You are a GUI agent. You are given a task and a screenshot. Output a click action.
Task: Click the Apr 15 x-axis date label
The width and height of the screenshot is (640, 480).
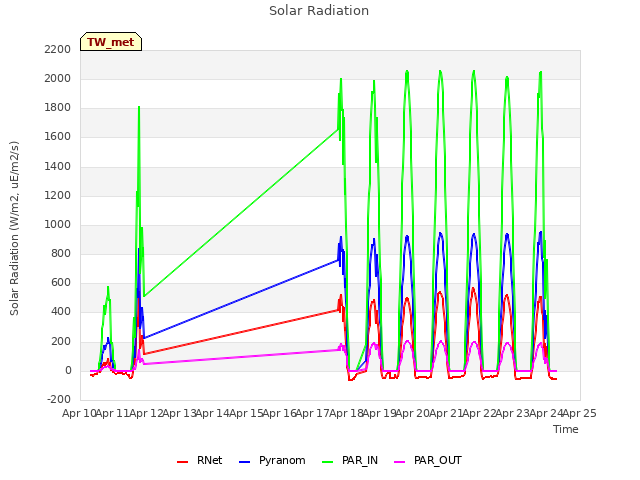(x=246, y=413)
